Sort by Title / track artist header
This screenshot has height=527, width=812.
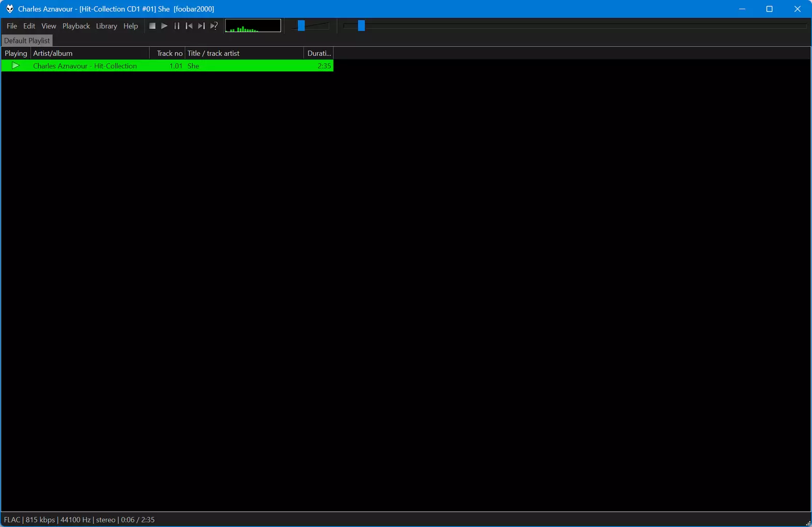244,53
